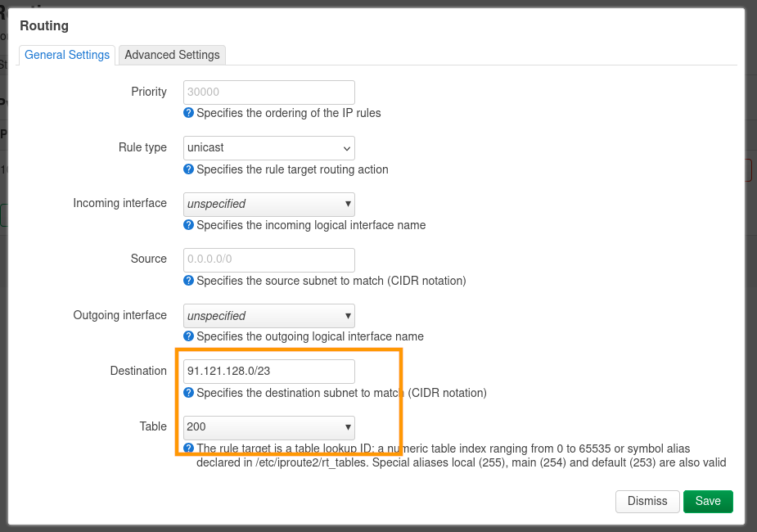Select the General Settings tab
This screenshot has width=757, height=532.
point(67,55)
